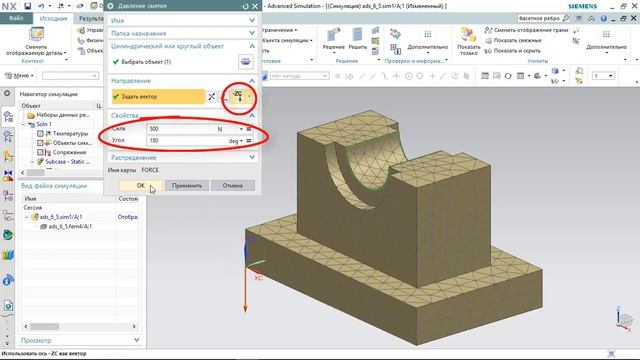Open the N force units dropdown
Screen dimensions: 640x360
tap(241, 129)
